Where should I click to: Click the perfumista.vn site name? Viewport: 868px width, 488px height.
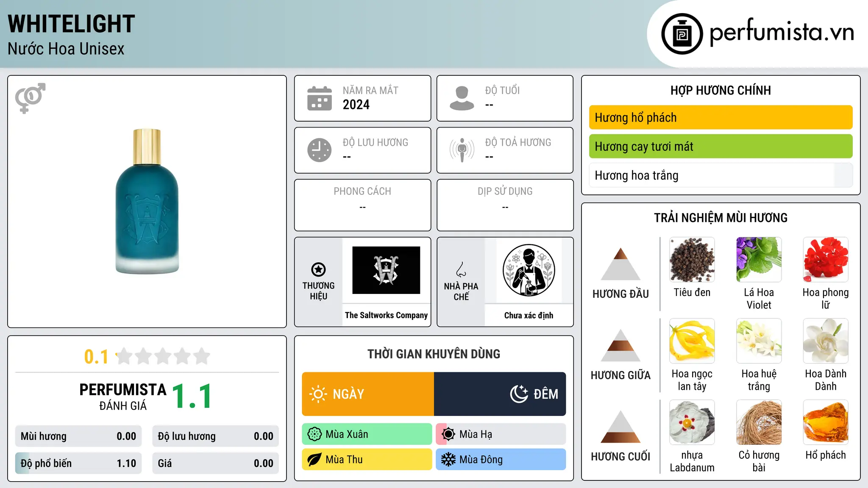pyautogui.click(x=782, y=32)
